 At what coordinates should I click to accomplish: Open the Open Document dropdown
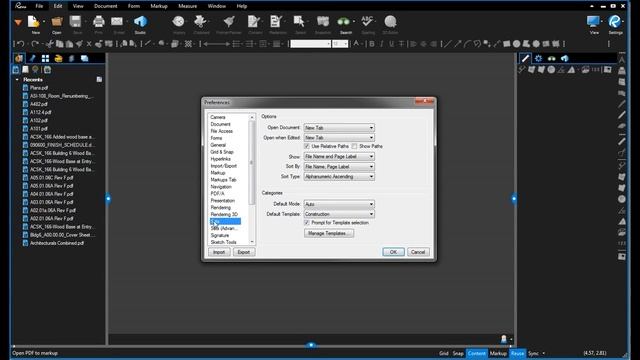point(339,128)
